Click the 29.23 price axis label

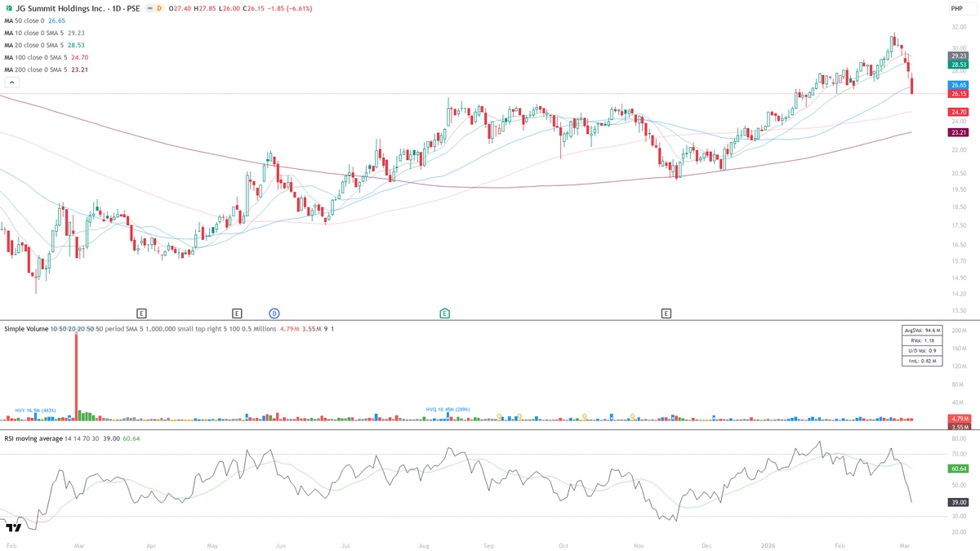click(958, 56)
